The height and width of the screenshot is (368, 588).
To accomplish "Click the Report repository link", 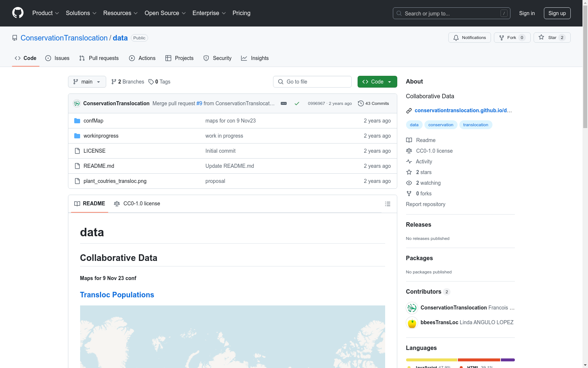I will (426, 204).
